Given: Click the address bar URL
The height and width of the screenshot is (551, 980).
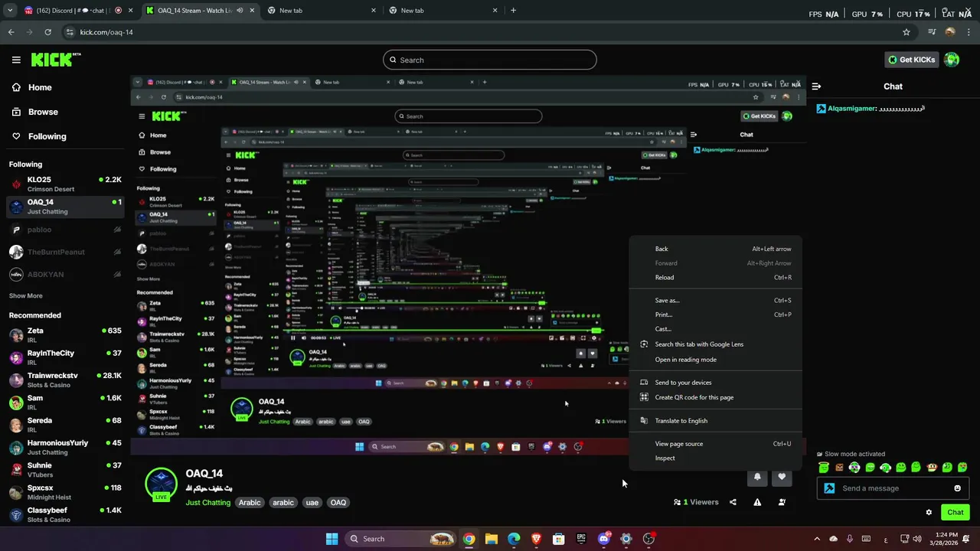Looking at the screenshot, I should click(x=106, y=32).
